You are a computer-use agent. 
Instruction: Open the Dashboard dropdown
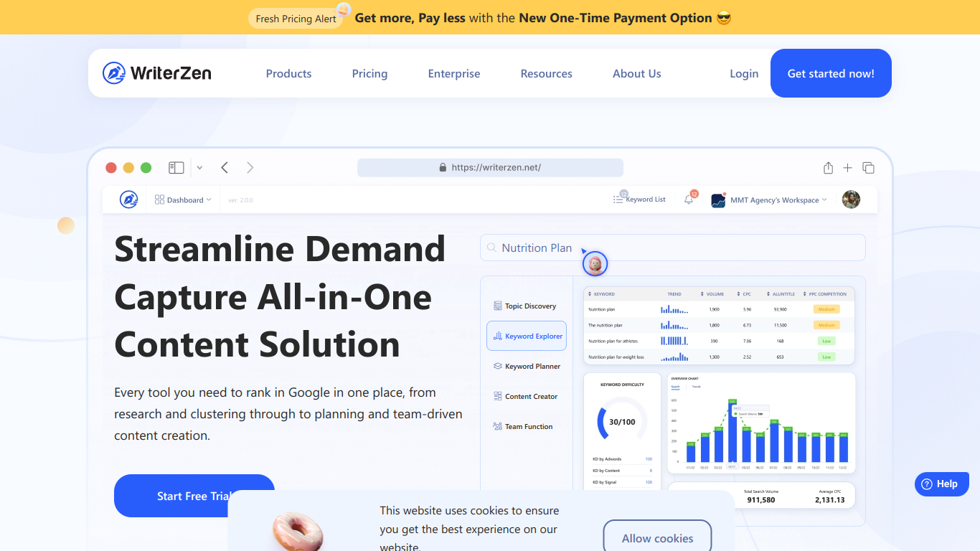click(x=183, y=200)
